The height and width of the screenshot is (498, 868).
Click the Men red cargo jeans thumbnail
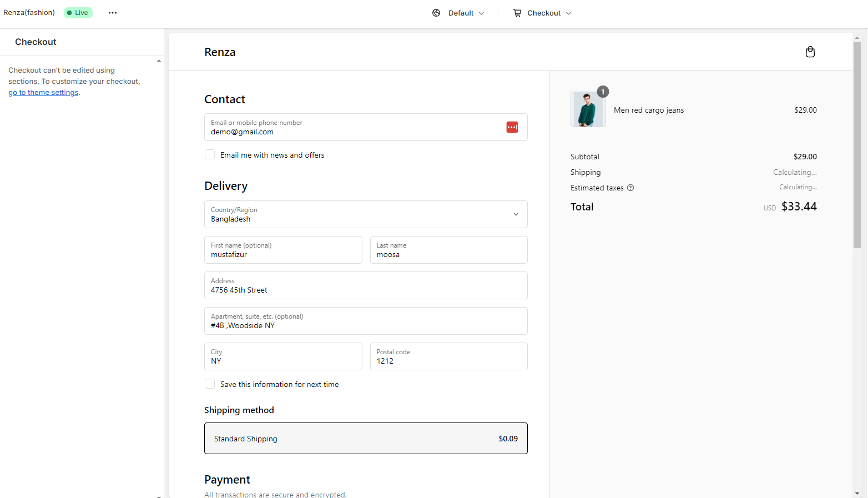[x=588, y=109]
